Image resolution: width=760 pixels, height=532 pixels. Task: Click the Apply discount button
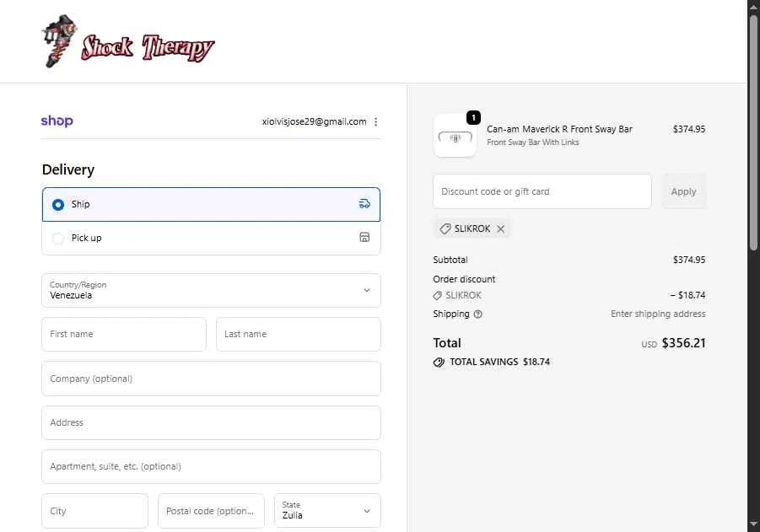pos(683,191)
